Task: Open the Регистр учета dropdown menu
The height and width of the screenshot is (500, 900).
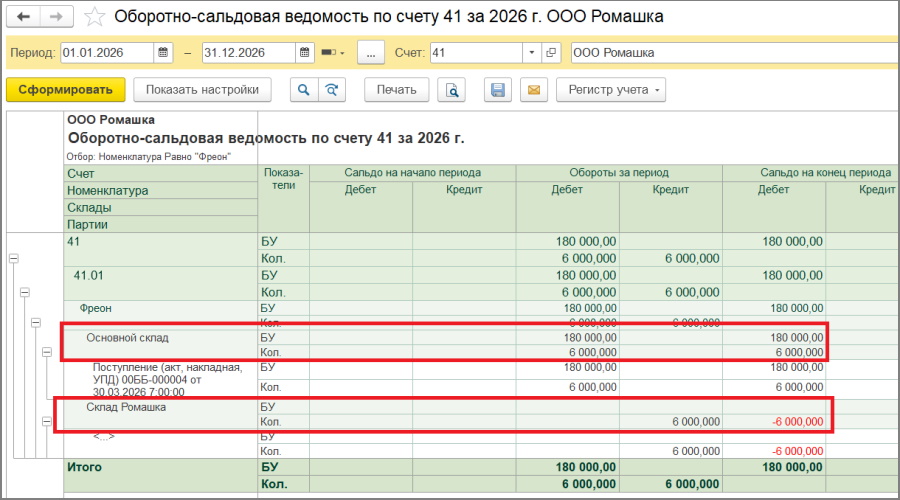Action: (x=611, y=90)
